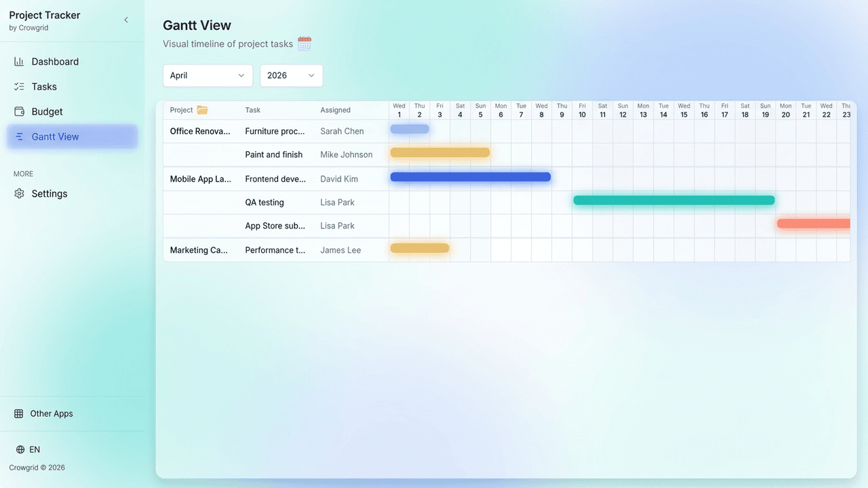Click the Gantt View sidebar icon
The height and width of the screenshot is (488, 868).
coord(19,137)
